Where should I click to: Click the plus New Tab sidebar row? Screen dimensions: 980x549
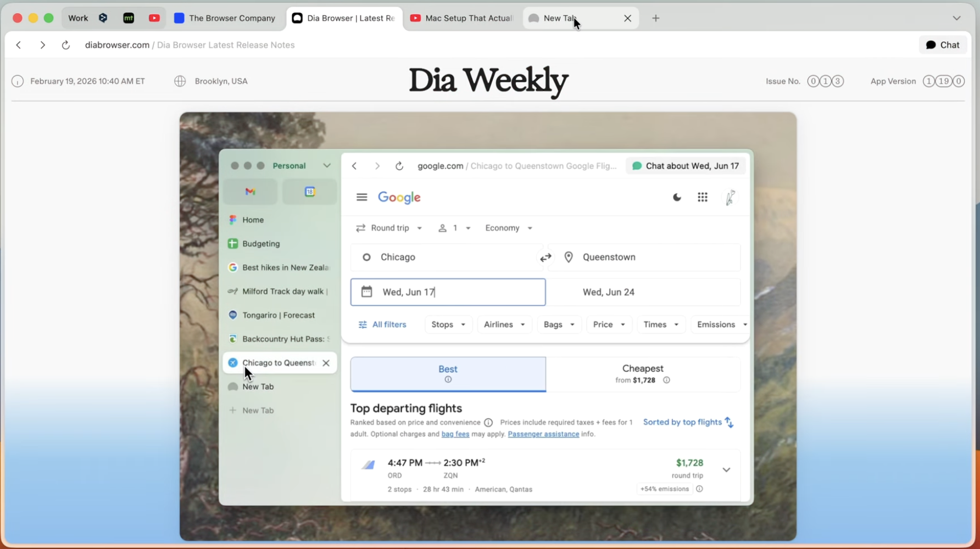[x=280, y=411]
